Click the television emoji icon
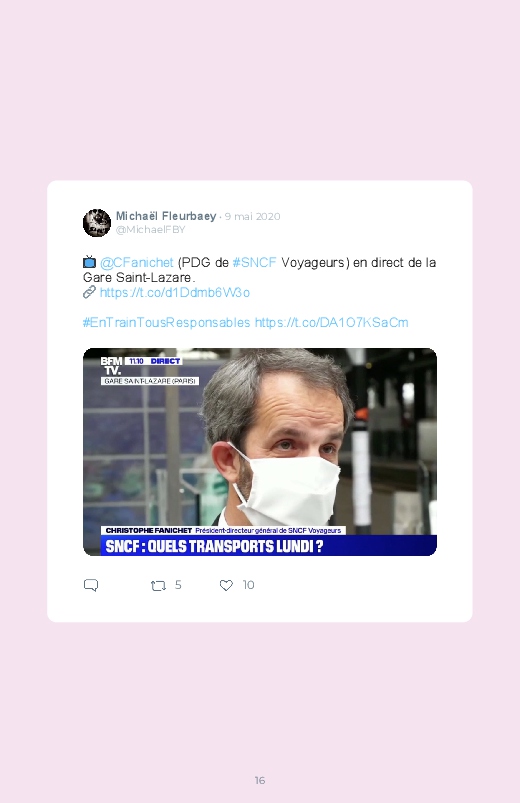 pos(90,262)
